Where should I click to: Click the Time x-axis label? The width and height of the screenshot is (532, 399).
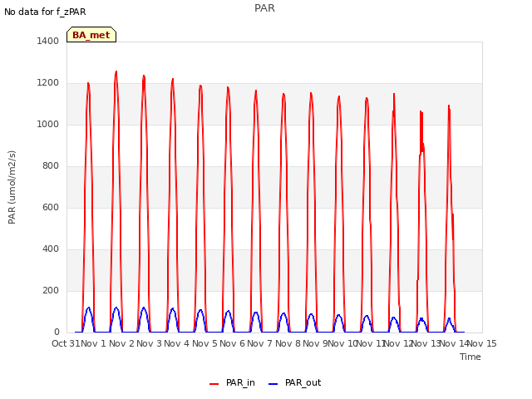pyautogui.click(x=470, y=357)
